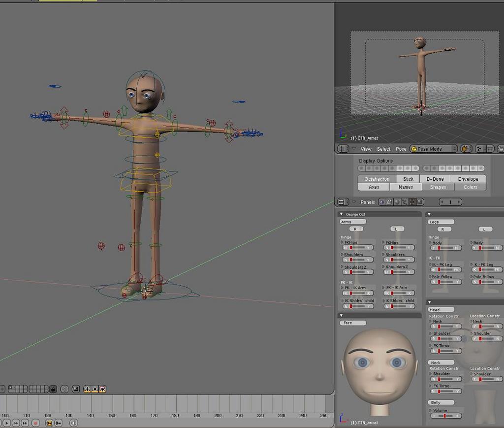Collapse the George GUI panel

[x=342, y=214]
